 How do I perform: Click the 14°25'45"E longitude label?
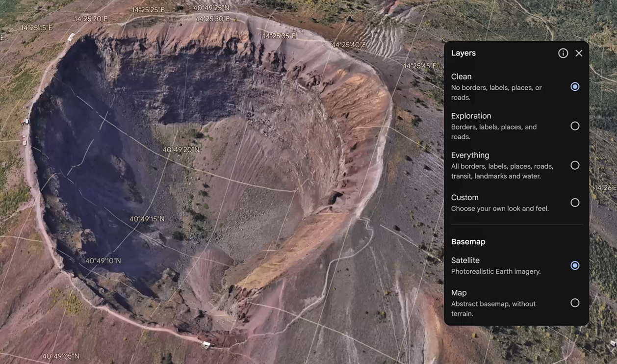click(420, 66)
